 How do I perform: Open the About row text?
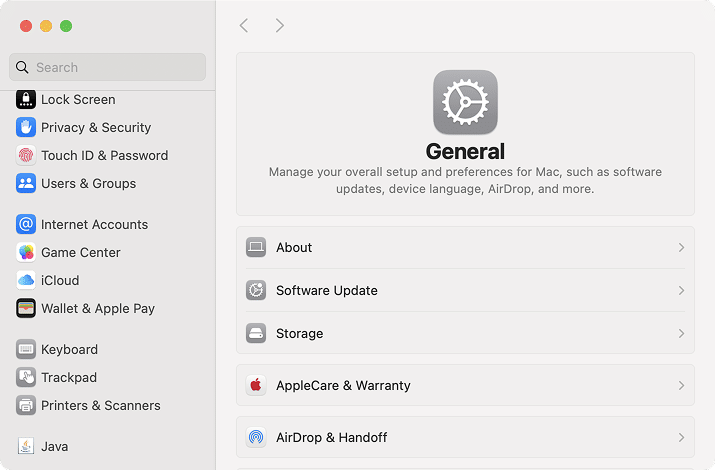tap(294, 248)
